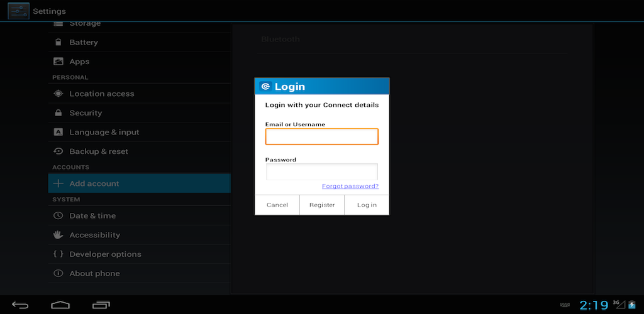Click the Settings title text
This screenshot has width=644, height=314.
[x=49, y=11]
